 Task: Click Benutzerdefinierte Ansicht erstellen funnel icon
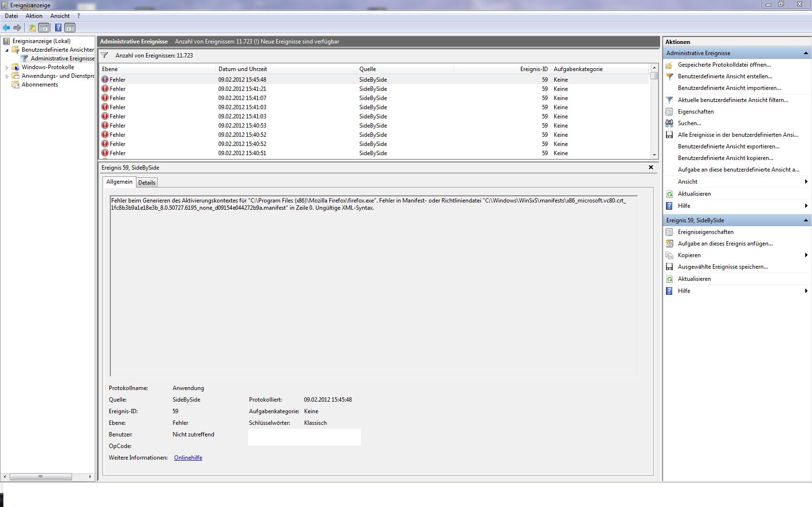669,76
